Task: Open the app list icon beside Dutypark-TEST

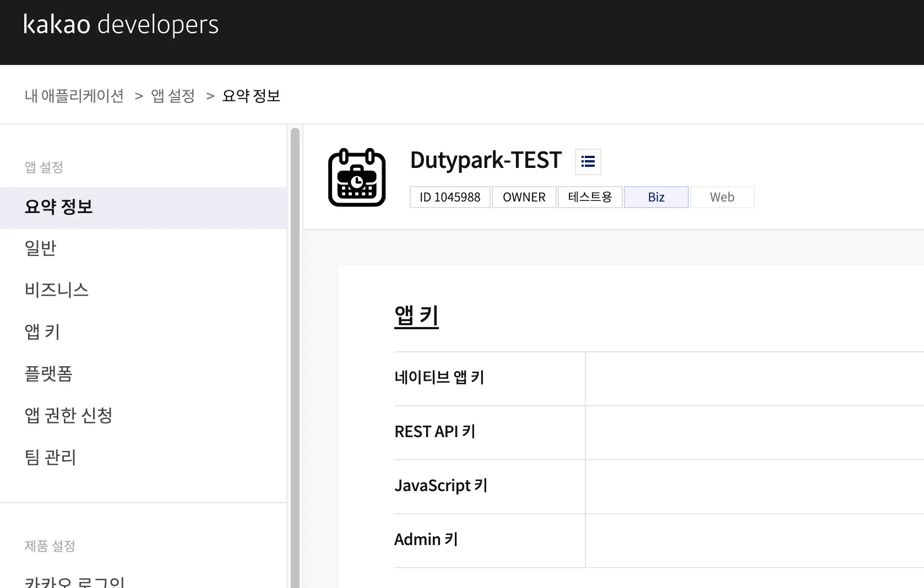Action: [x=588, y=161]
